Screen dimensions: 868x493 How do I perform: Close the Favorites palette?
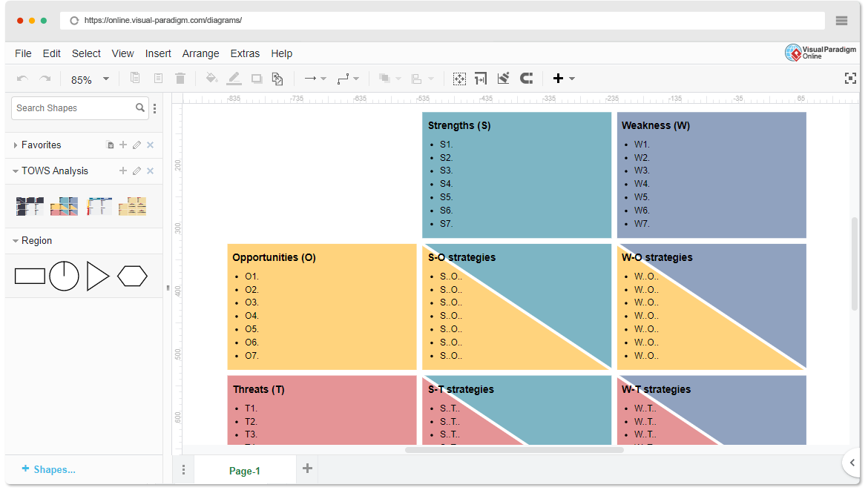(150, 145)
